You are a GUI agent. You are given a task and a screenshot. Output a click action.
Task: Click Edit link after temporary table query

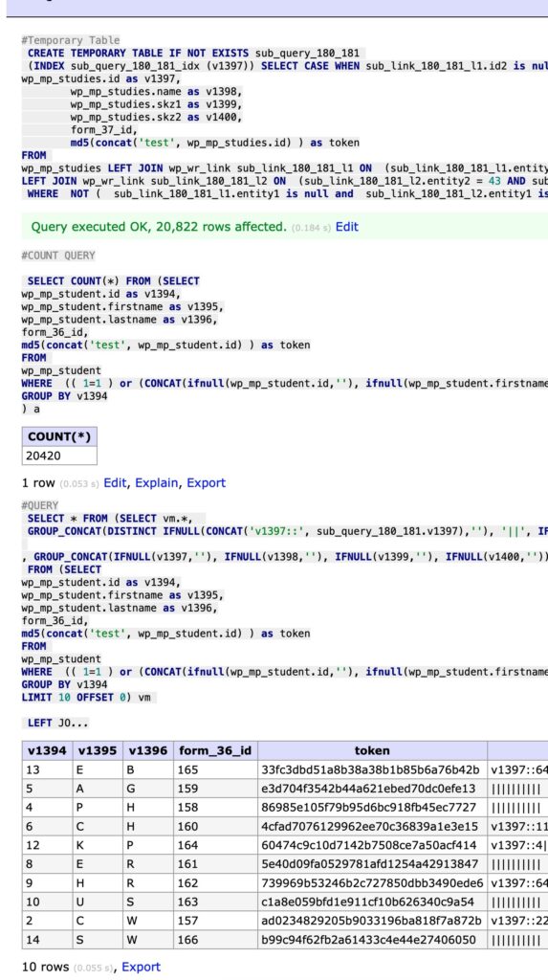(347, 227)
